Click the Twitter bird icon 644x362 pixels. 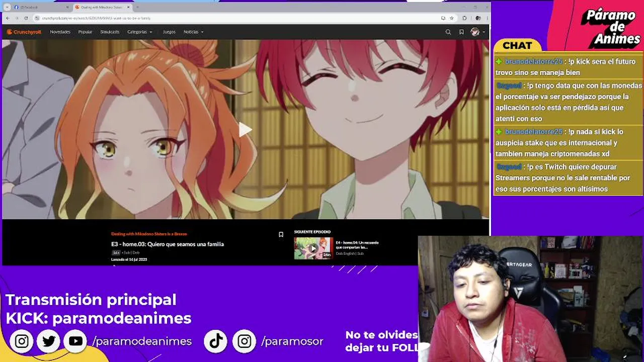tap(49, 341)
